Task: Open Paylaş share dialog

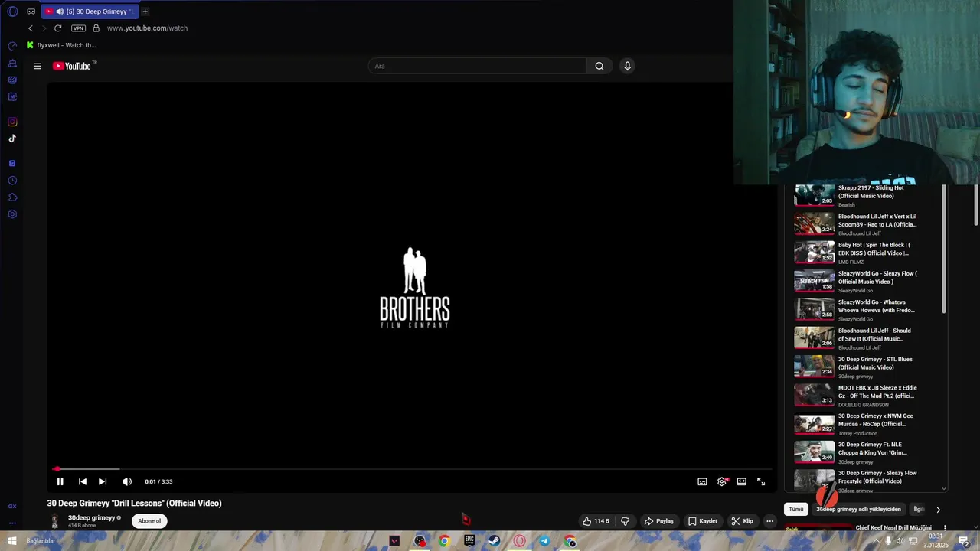Action: 658,521
